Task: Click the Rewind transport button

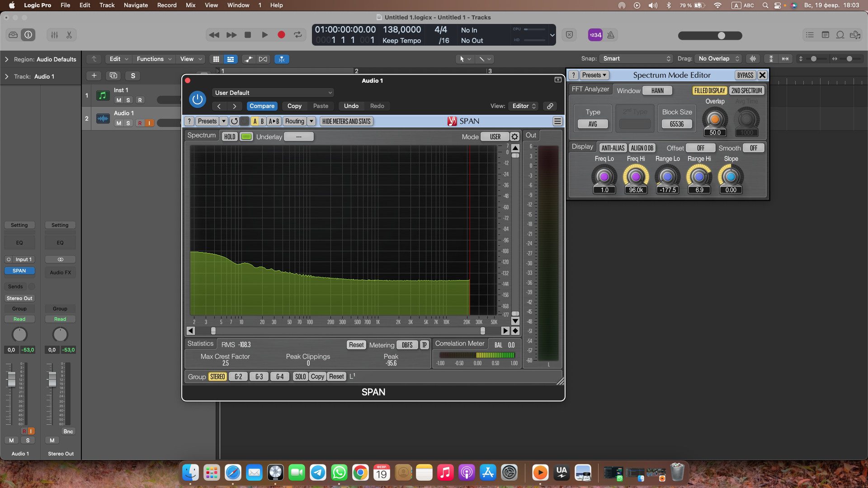Action: coord(214,35)
